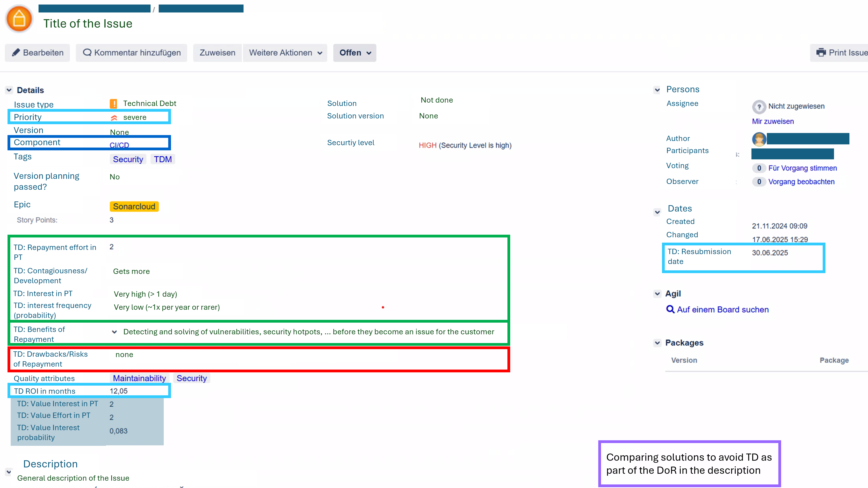The width and height of the screenshot is (868, 488).
Task: Open the Offen status dropdown
Action: [x=354, y=53]
